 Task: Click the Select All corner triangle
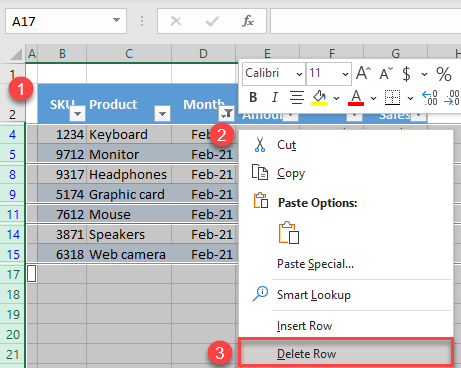pyautogui.click(x=16, y=54)
